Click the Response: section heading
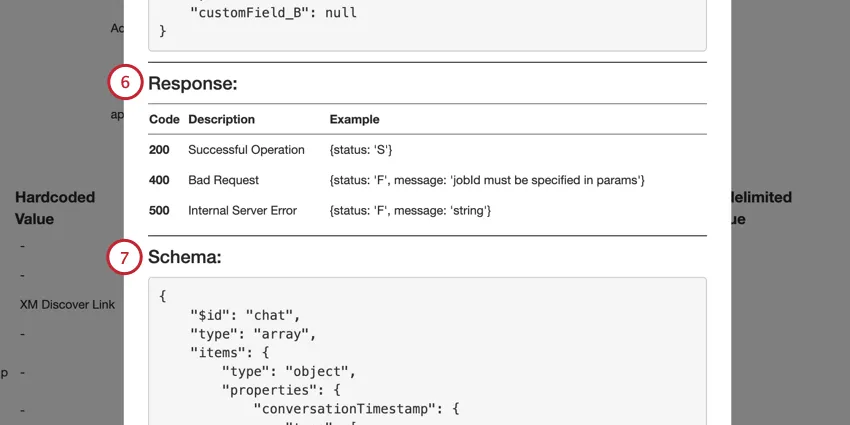850x425 pixels. 193,83
